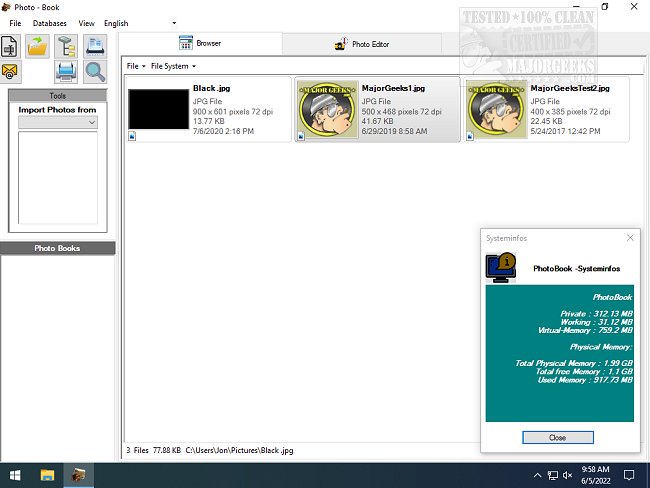This screenshot has height=488, width=650.
Task: Select the MajorGeeks1.jpg thumbnail image
Action: (x=327, y=109)
